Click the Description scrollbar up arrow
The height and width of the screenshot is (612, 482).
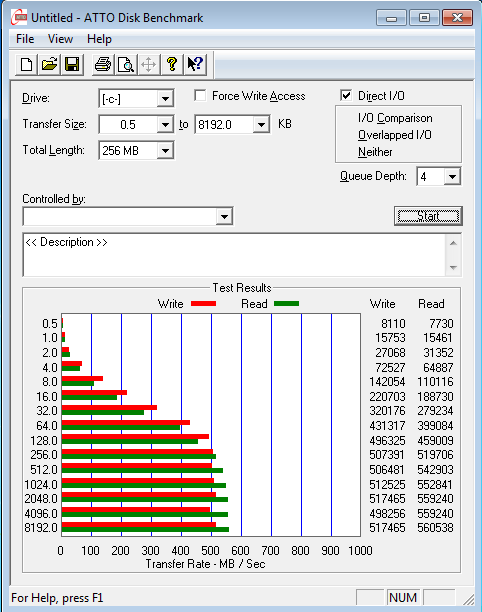click(x=453, y=243)
